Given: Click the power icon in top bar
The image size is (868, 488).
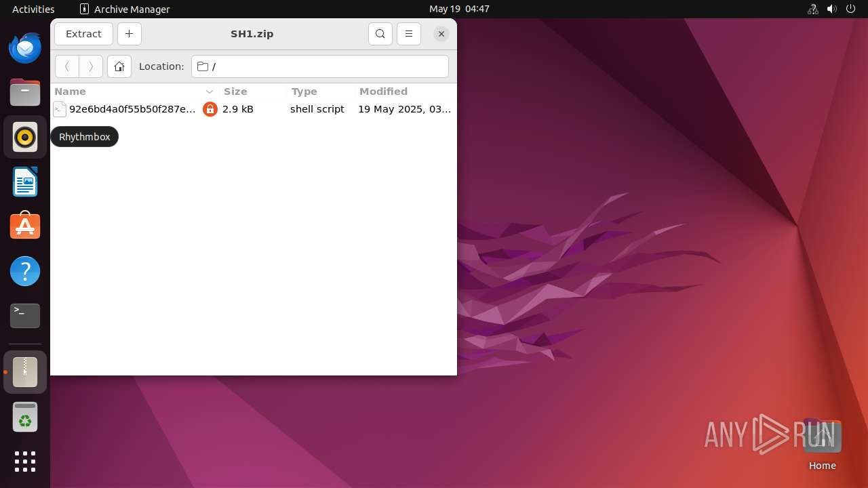Looking at the screenshot, I should [851, 9].
